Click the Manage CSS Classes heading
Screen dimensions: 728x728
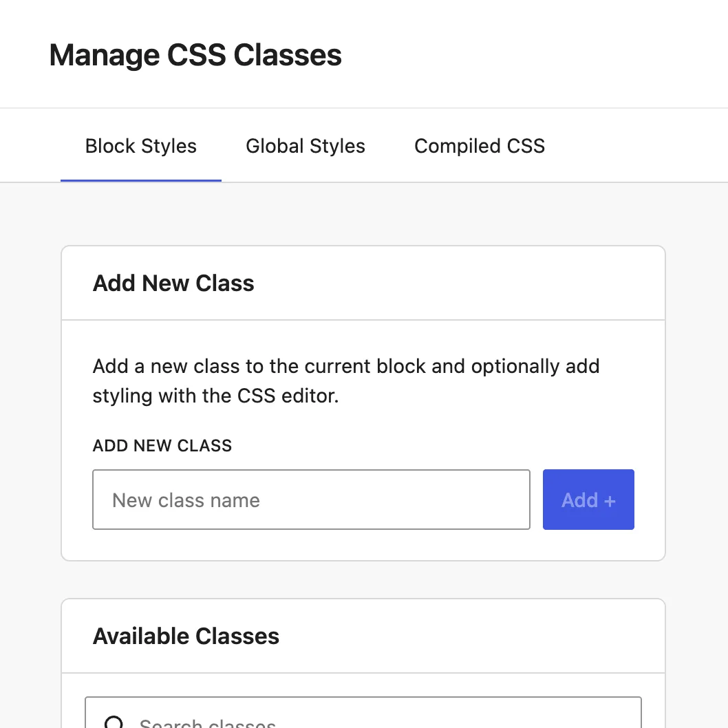coord(195,55)
